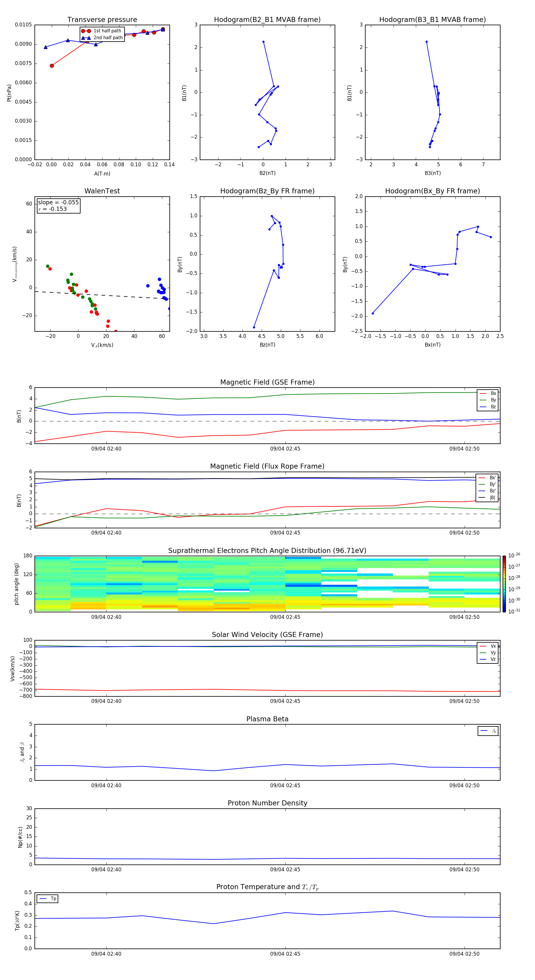This screenshot has height=980, width=535.
Task: Click the 'Bz(nT)' x-axis label
Action: coord(267,345)
